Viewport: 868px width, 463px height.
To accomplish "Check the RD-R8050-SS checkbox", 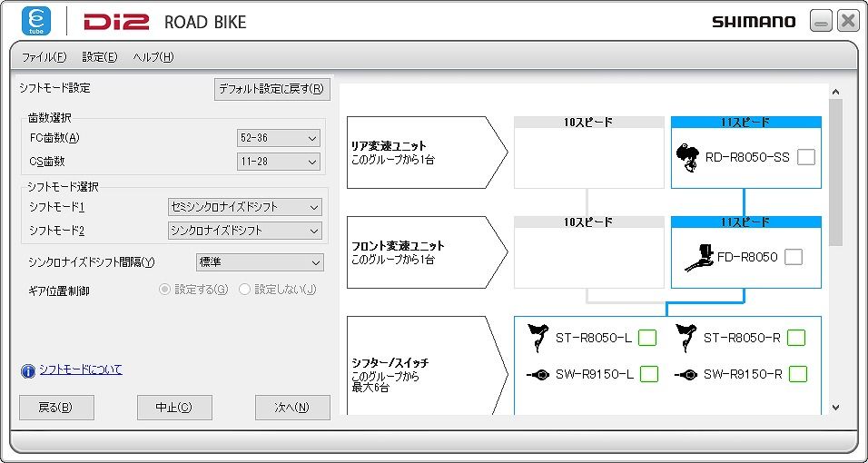I will [806, 157].
